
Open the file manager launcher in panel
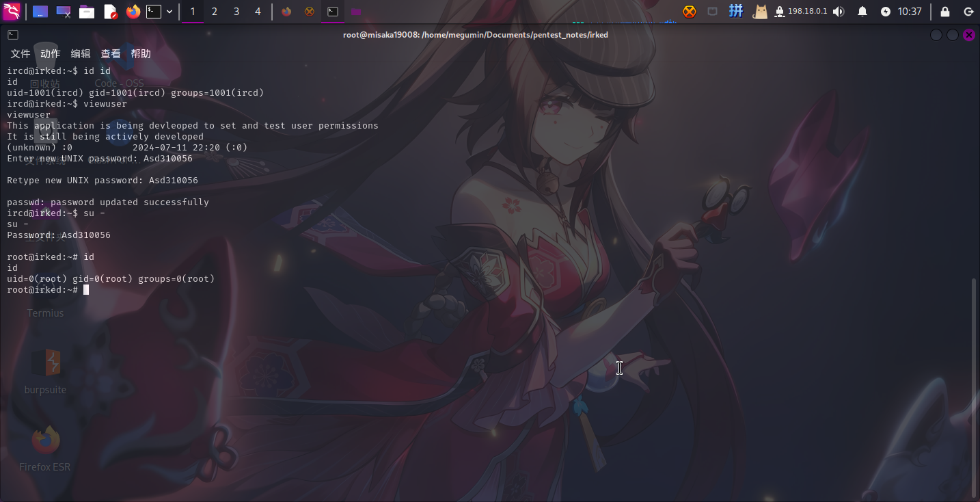pos(87,12)
